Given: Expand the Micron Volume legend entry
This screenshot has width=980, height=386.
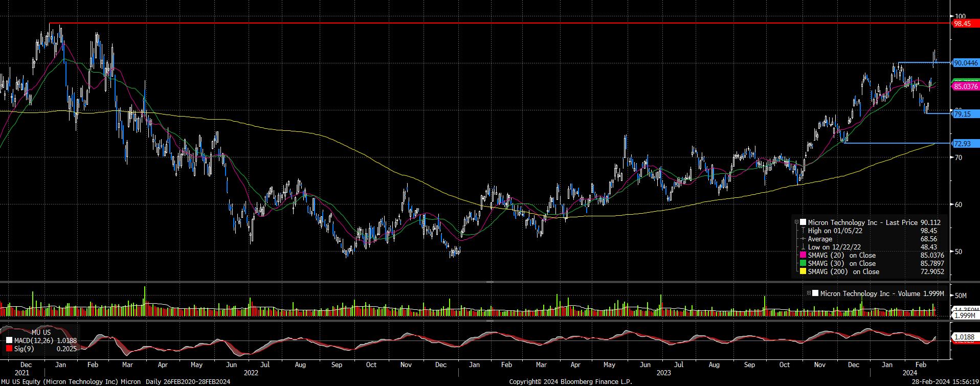Looking at the screenshot, I should (809, 293).
